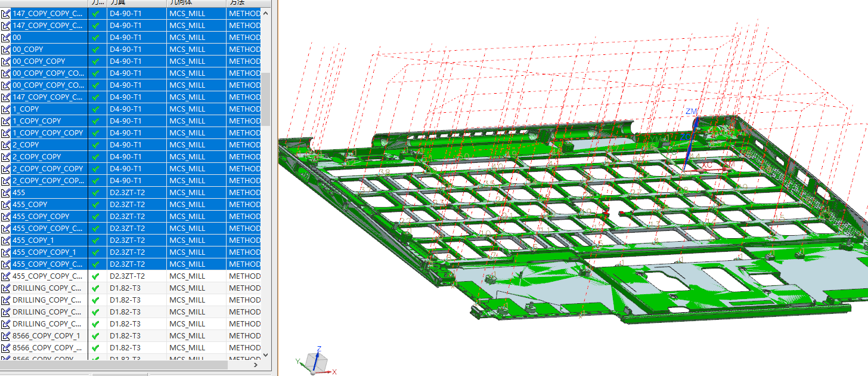The height and width of the screenshot is (376, 868).
Task: Click the D4-90-T1 tool cell in the 2_COPY_COPY row
Action: pyautogui.click(x=137, y=157)
